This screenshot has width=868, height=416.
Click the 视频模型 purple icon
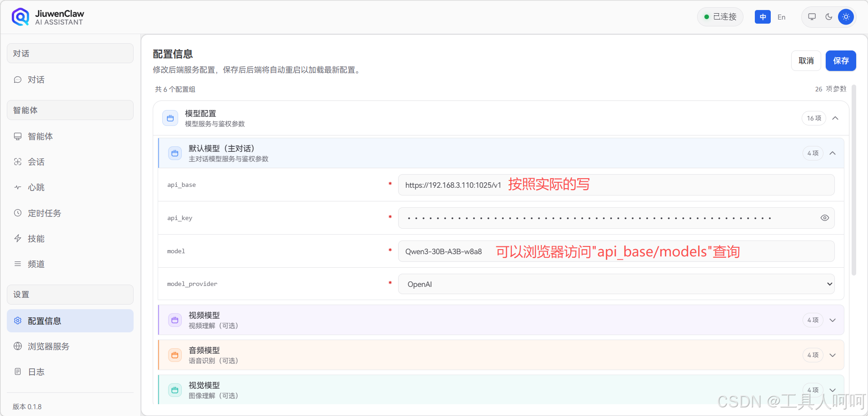click(175, 320)
